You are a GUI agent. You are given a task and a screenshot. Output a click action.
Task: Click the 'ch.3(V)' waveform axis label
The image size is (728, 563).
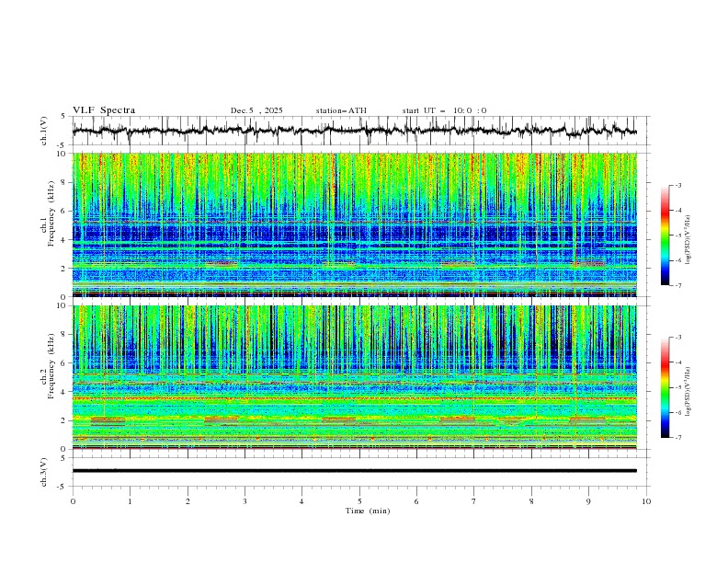pyautogui.click(x=44, y=472)
